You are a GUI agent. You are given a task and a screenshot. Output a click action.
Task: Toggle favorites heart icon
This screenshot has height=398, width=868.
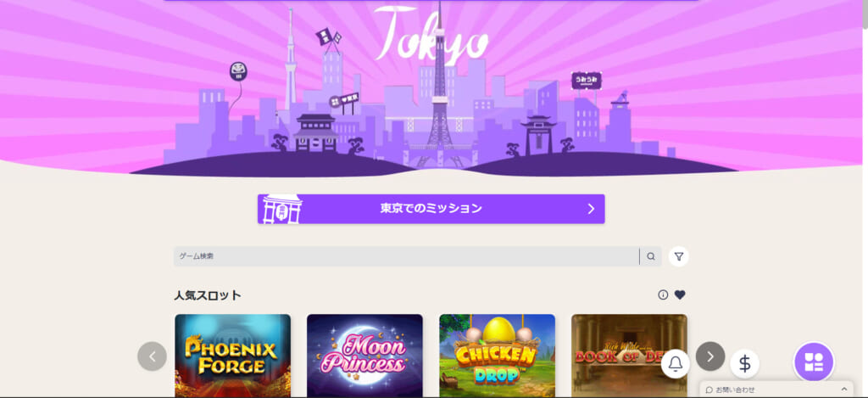coord(680,295)
